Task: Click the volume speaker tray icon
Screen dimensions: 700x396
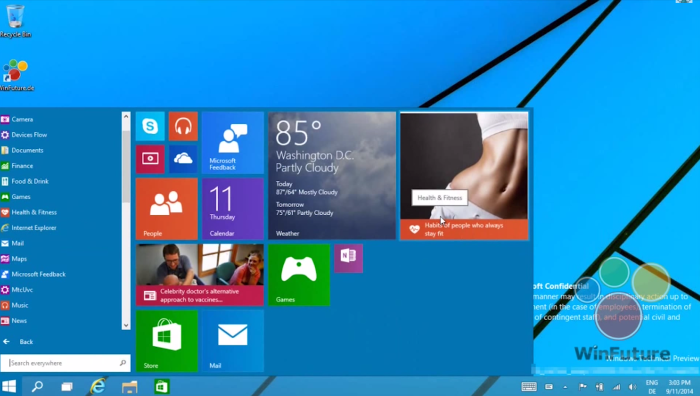Action: (633, 387)
